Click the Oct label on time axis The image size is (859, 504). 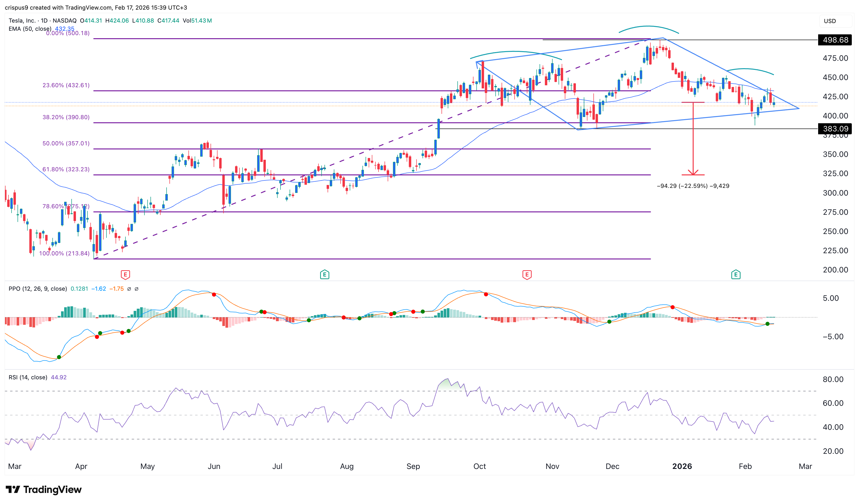coord(479,467)
